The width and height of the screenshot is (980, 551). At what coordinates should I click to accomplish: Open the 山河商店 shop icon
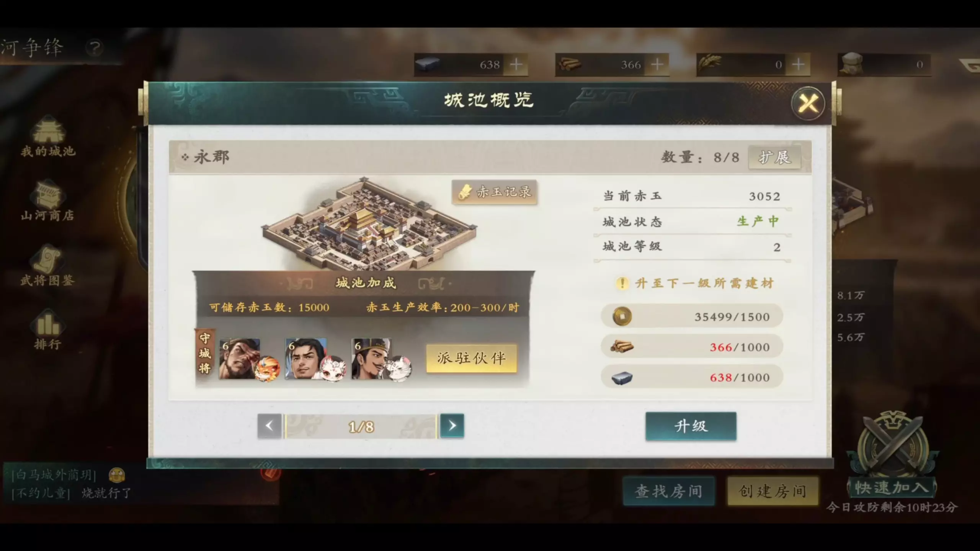[x=47, y=201]
